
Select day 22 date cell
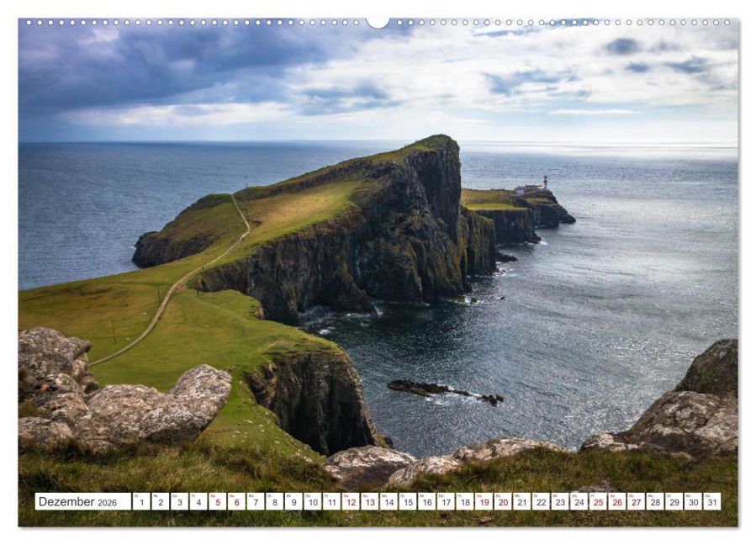click(541, 501)
